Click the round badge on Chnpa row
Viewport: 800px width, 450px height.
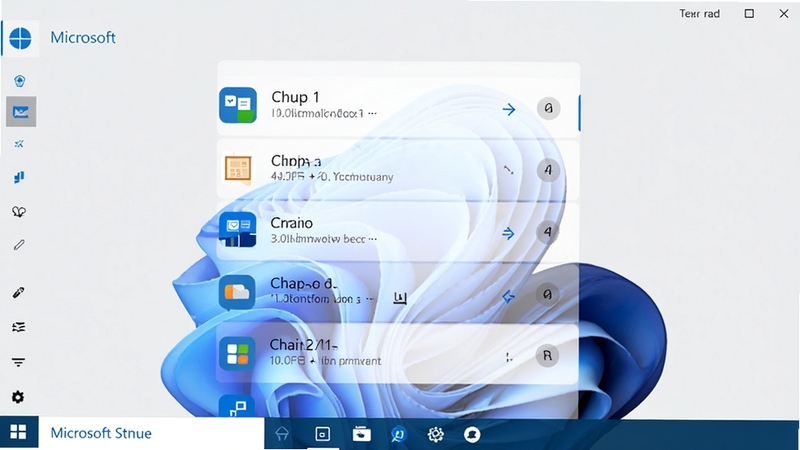click(548, 170)
